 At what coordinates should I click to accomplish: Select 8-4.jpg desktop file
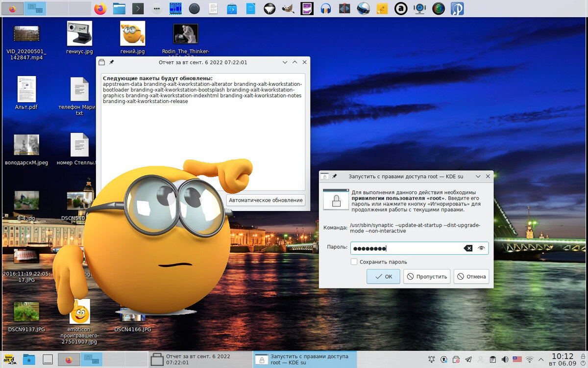(26, 206)
